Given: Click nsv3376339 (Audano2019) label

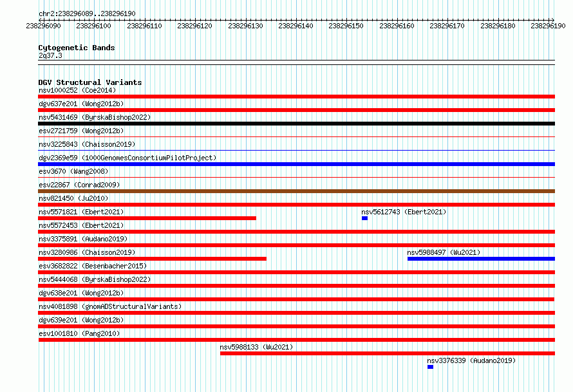Looking at the screenshot, I should (x=471, y=360).
